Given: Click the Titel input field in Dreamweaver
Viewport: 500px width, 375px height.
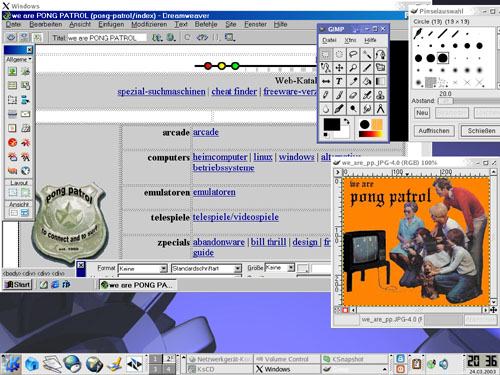Looking at the screenshot, I should click(x=107, y=38).
